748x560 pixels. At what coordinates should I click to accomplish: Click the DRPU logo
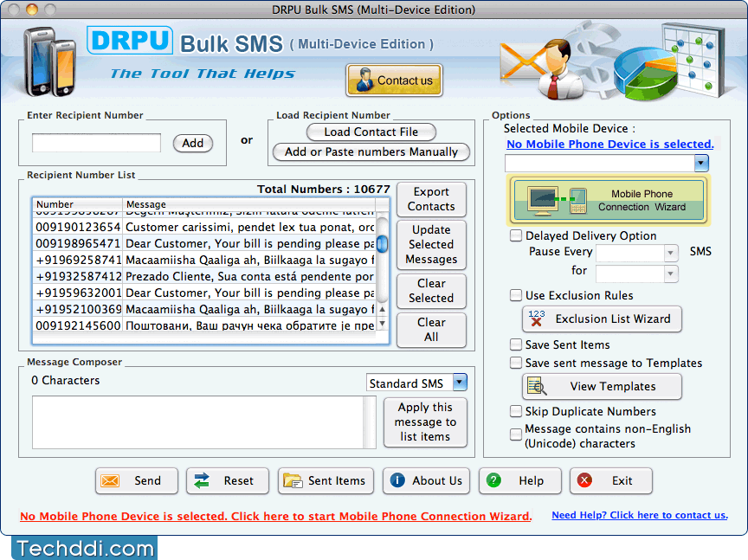[130, 41]
